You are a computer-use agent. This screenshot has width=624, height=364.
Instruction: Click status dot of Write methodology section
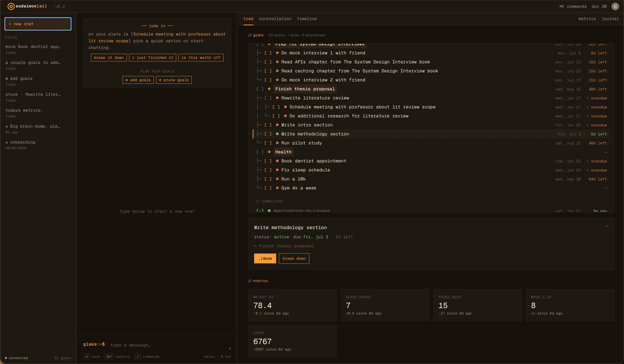(x=277, y=134)
